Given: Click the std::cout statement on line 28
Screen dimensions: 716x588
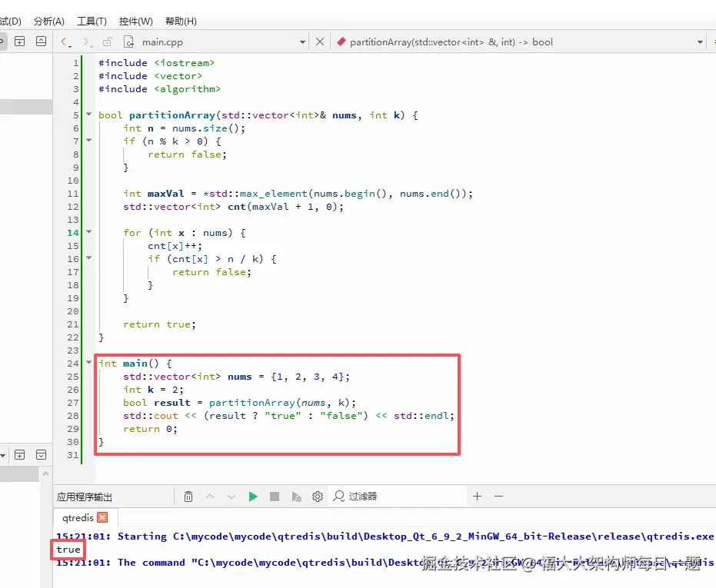Looking at the screenshot, I should 288,416.
